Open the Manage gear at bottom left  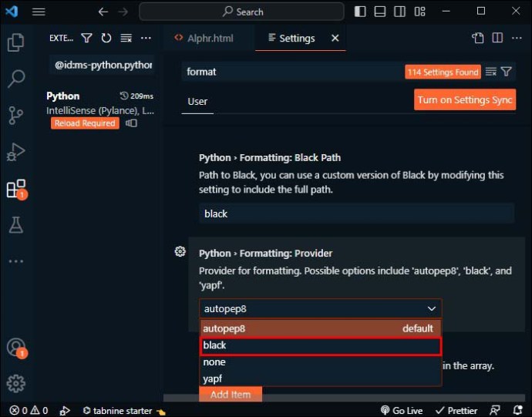coord(15,383)
